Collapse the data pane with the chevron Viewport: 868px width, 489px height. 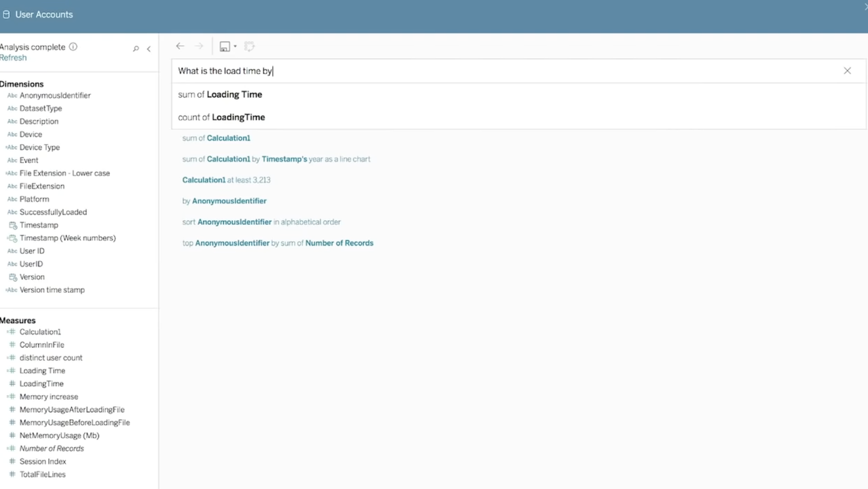coord(149,49)
